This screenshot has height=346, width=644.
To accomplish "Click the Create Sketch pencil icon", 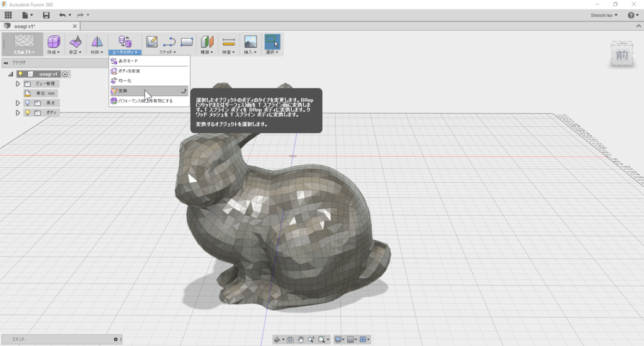I will pos(152,42).
